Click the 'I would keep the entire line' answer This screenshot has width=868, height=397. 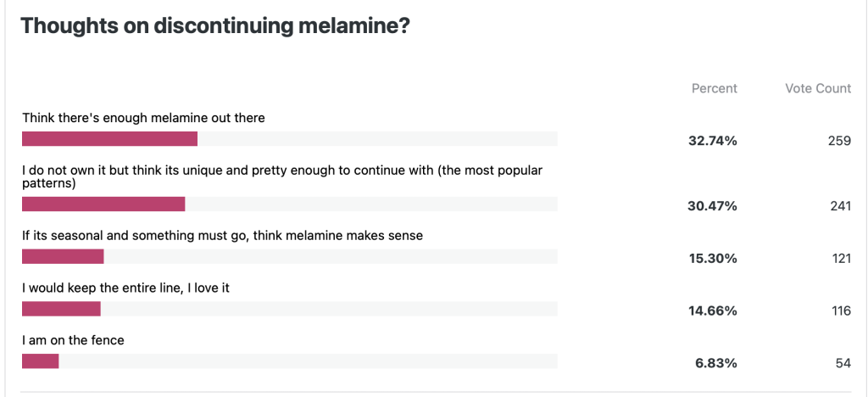(125, 288)
